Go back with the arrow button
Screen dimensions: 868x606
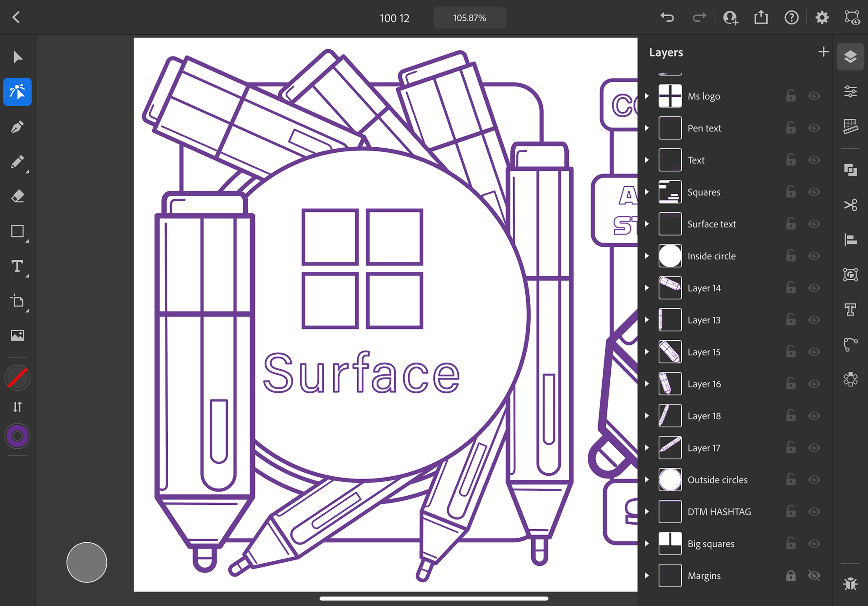16,18
